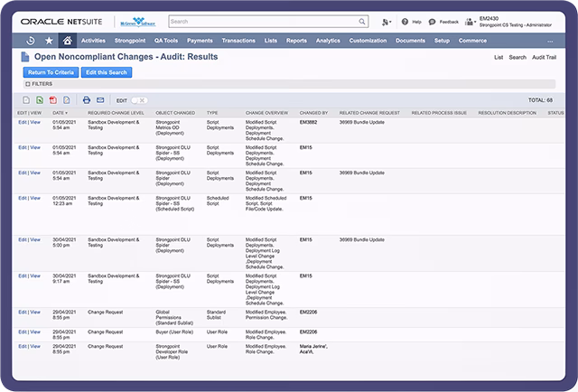Click the Oracle NetSuite logo
This screenshot has width=578, height=392.
[x=61, y=22]
